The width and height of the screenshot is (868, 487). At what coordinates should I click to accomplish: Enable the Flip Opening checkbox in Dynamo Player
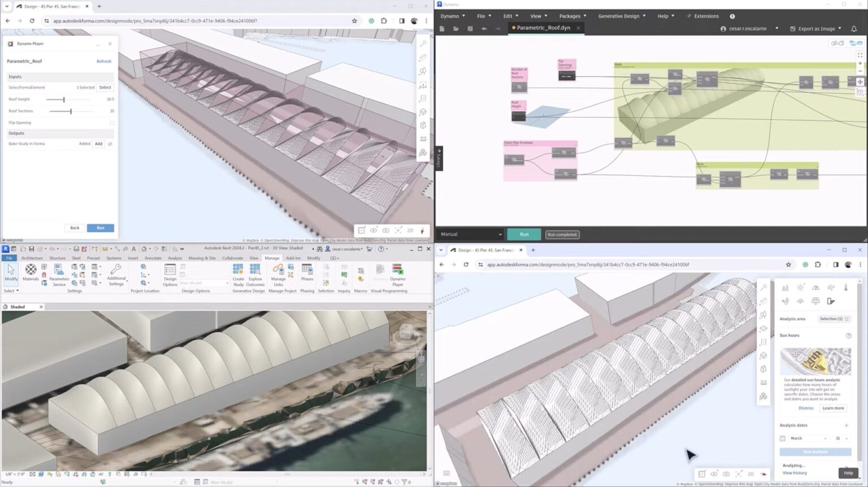pos(112,123)
